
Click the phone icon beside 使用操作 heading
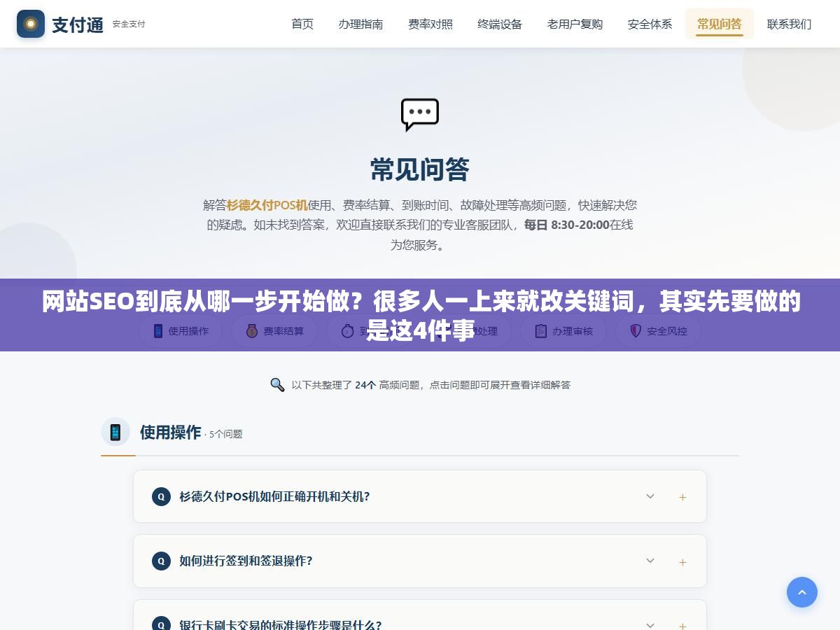coord(115,432)
